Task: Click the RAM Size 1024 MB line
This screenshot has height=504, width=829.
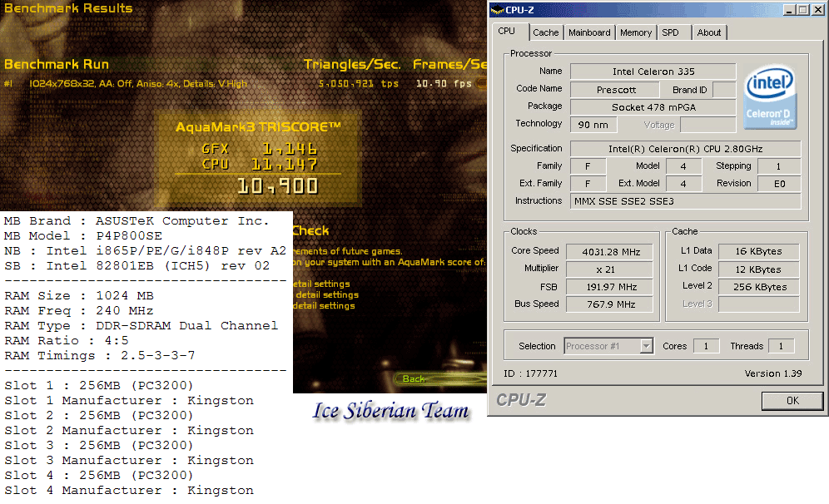Action: (x=79, y=296)
